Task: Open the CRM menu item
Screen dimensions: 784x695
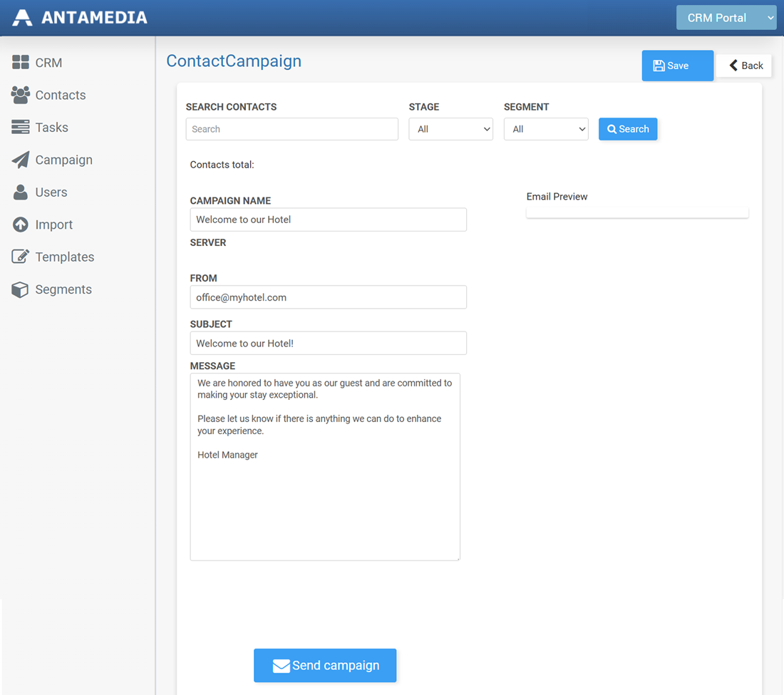Action: pyautogui.click(x=48, y=63)
